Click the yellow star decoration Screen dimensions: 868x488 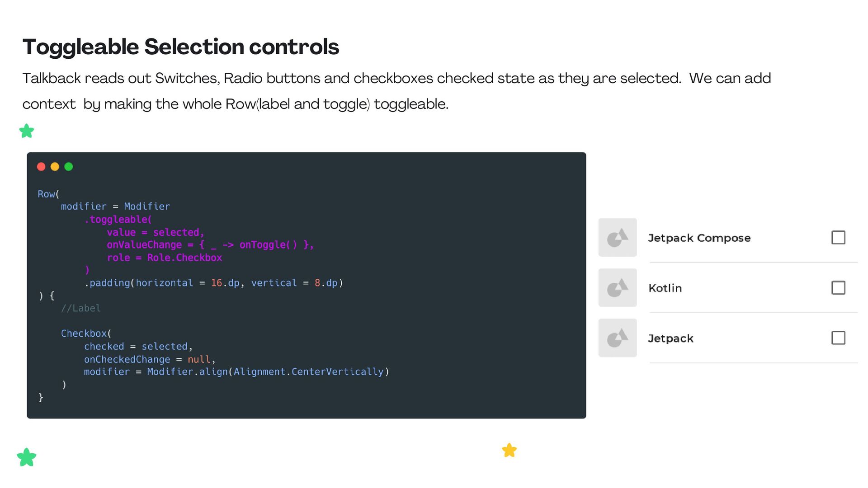click(509, 450)
